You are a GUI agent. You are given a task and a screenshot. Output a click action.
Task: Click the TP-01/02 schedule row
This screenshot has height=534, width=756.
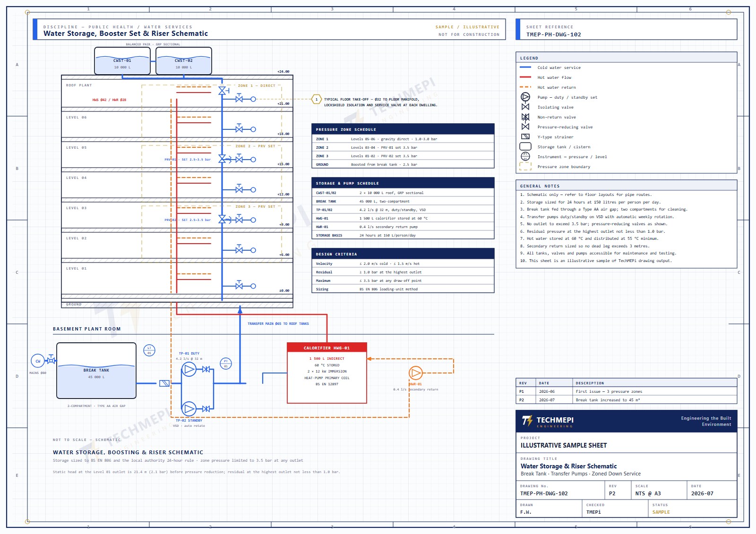(403, 210)
